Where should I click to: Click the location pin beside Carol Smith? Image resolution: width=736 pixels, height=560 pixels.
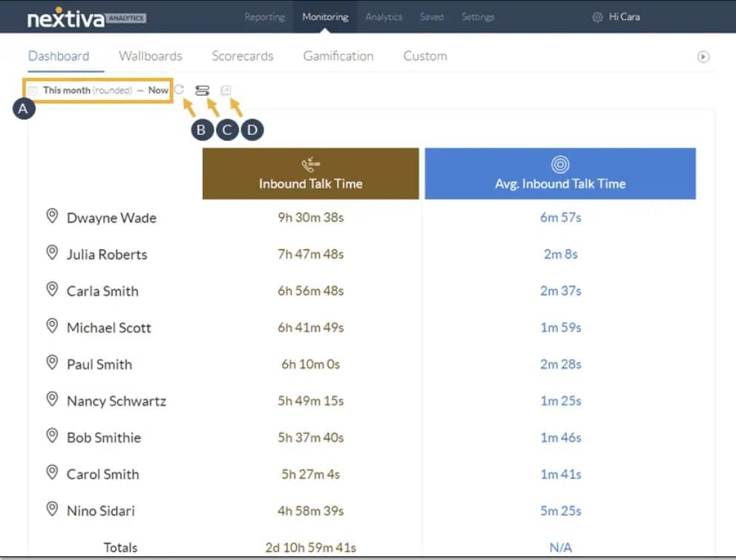(x=52, y=472)
